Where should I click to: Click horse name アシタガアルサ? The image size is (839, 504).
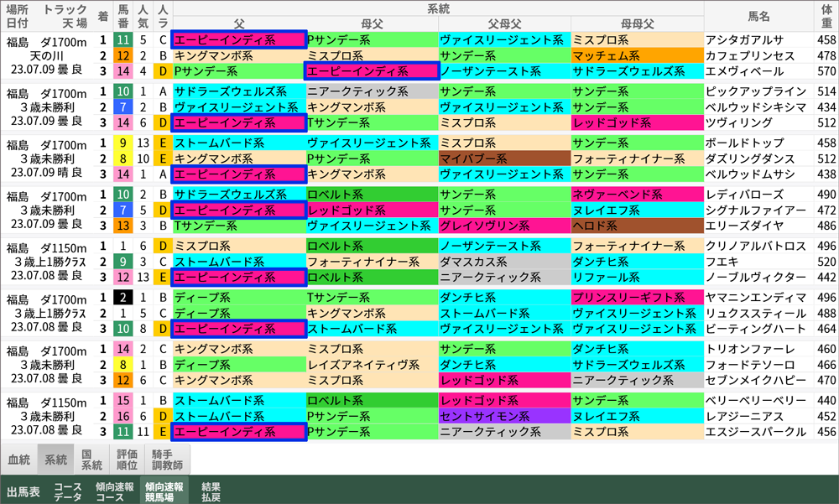(x=744, y=40)
